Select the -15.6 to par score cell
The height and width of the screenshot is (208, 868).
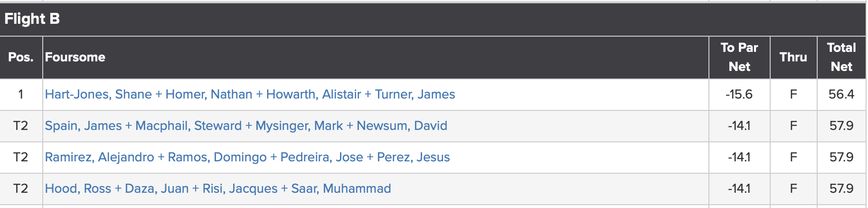pos(739,94)
